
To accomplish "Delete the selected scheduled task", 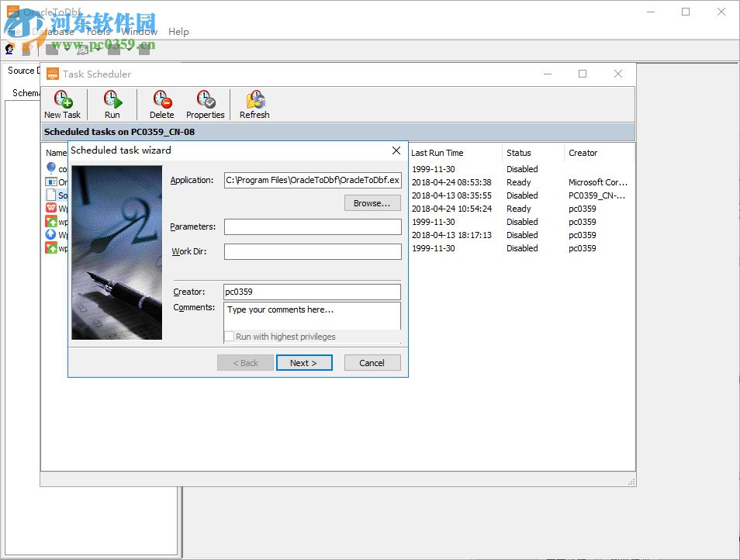I will 161,103.
